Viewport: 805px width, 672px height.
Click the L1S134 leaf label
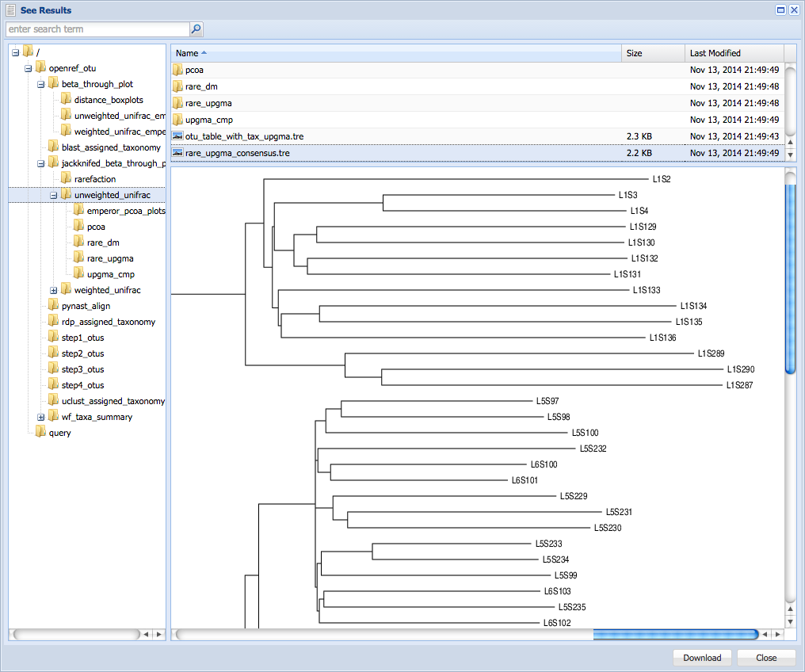tap(693, 306)
